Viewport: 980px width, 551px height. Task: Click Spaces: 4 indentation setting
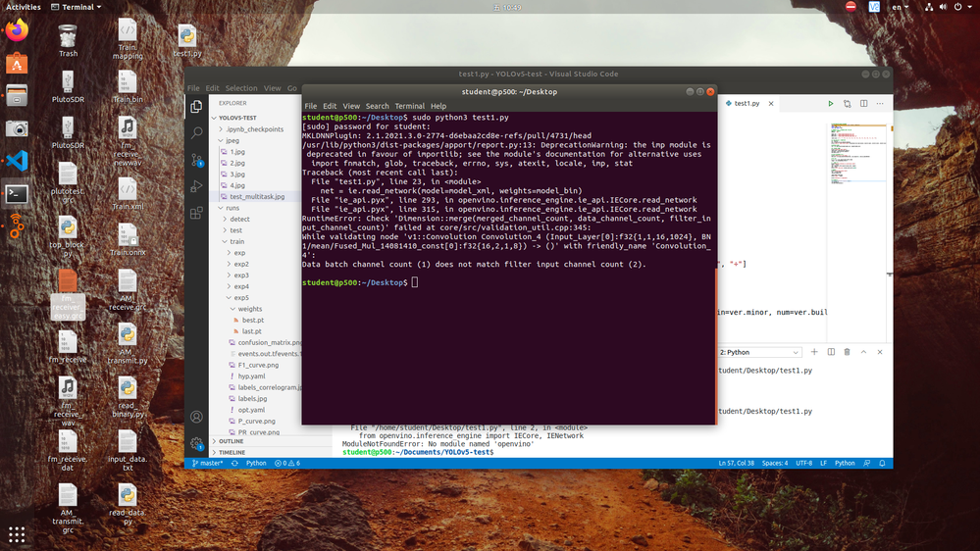pos(775,464)
